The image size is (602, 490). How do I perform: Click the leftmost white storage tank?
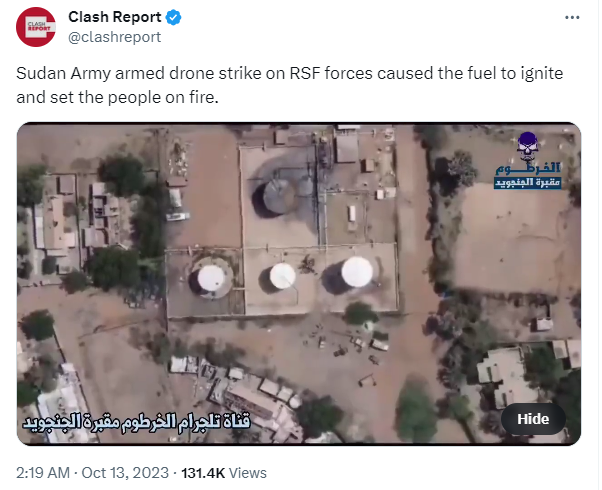210,278
